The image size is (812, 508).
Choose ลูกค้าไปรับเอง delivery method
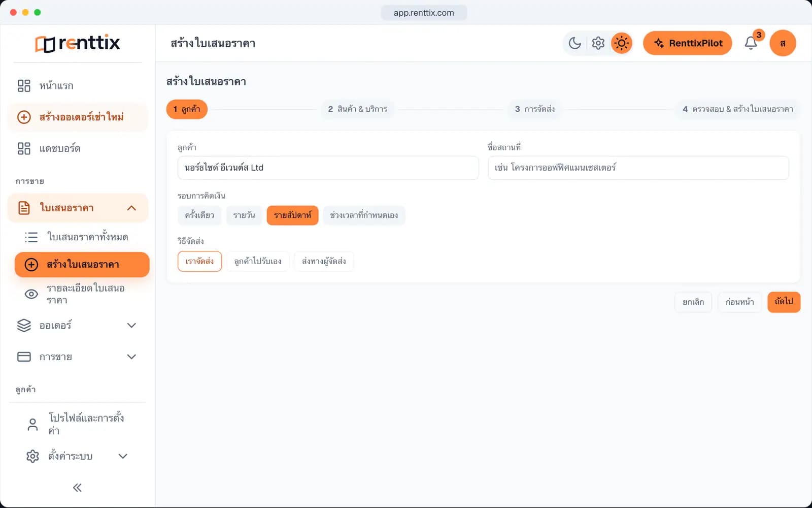click(x=258, y=261)
